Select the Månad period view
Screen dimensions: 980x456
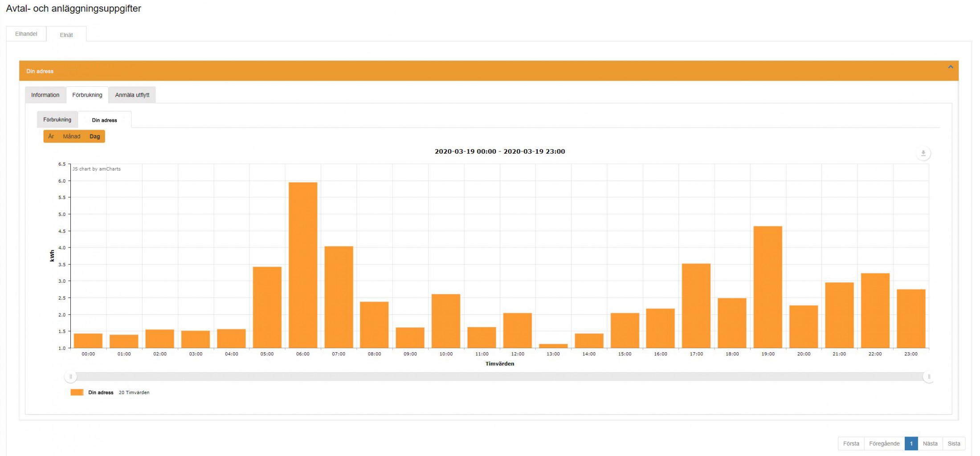(72, 136)
